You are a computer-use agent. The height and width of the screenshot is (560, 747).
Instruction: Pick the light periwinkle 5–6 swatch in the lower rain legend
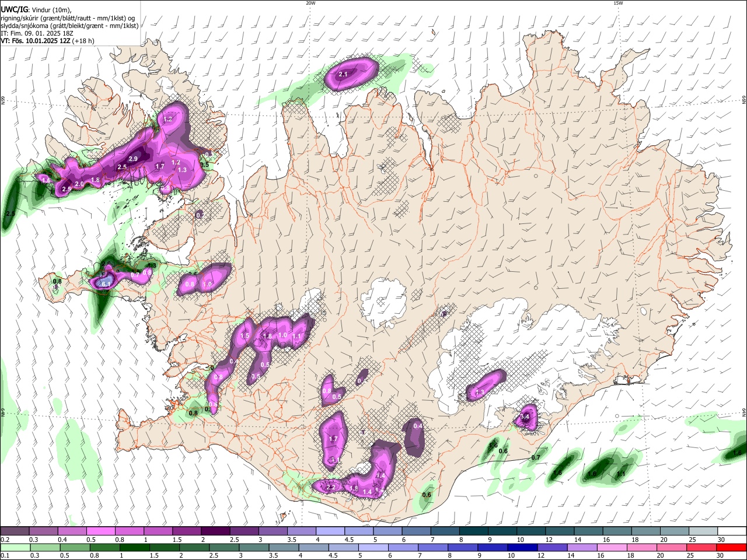tap(373, 547)
